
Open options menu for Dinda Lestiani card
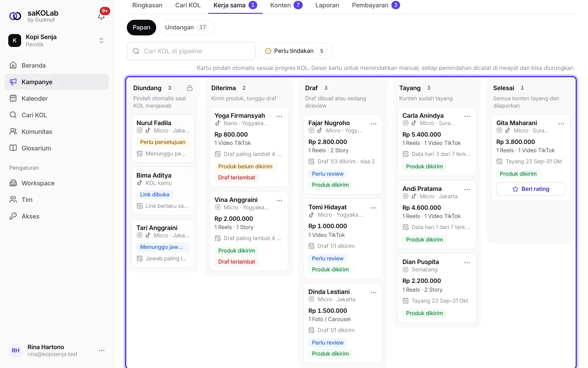click(373, 292)
